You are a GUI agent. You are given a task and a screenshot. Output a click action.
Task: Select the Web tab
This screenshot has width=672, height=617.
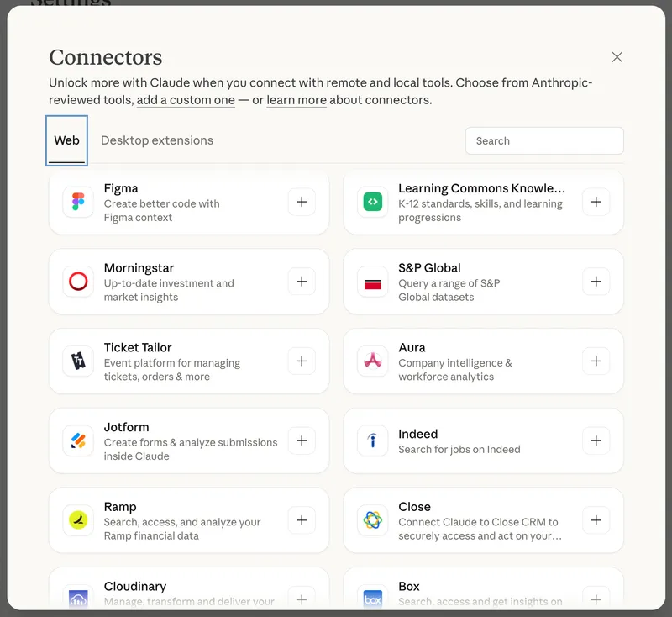(x=66, y=140)
